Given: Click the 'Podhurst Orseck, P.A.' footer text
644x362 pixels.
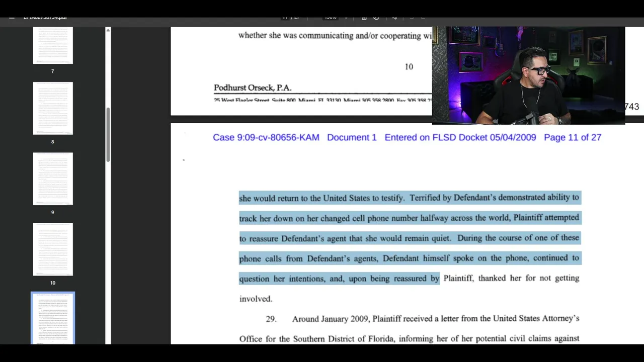Looking at the screenshot, I should (x=253, y=88).
